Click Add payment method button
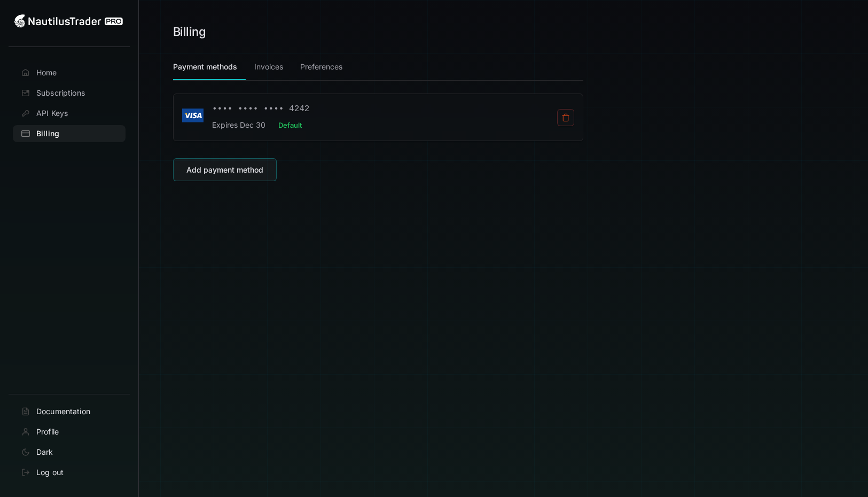Viewport: 868px width, 497px height. click(225, 170)
